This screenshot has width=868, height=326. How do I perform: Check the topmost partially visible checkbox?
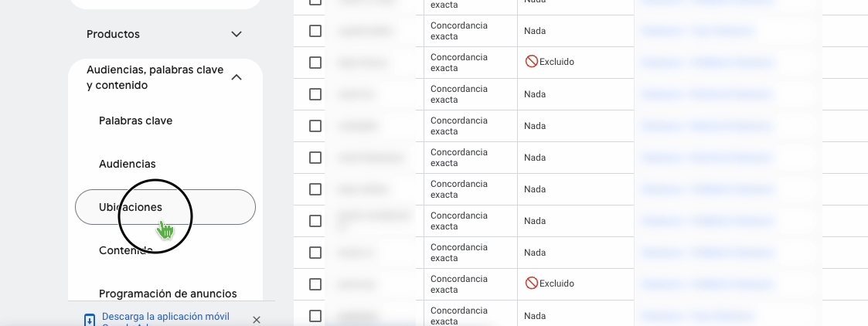click(x=315, y=2)
